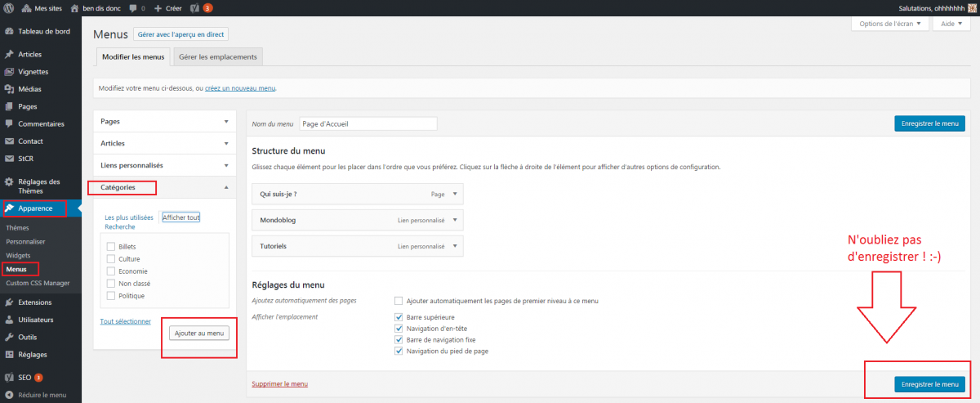
Task: Click the Ajouter au menu button
Action: [199, 333]
